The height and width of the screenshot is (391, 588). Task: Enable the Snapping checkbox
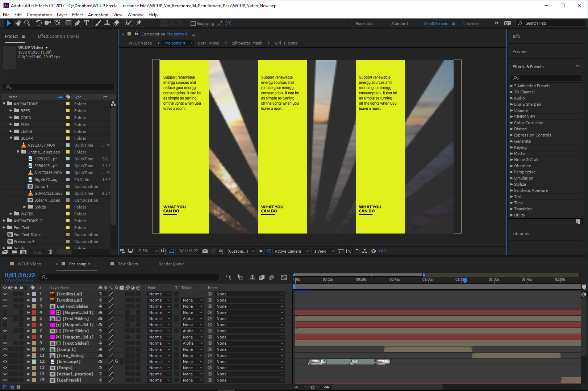click(193, 24)
